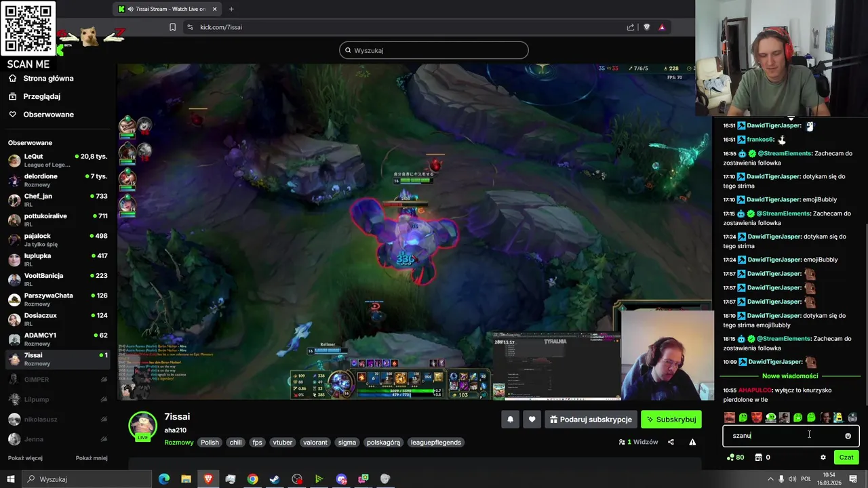Open Google Chrome from the taskbar
This screenshot has width=868, height=488.
(x=252, y=479)
